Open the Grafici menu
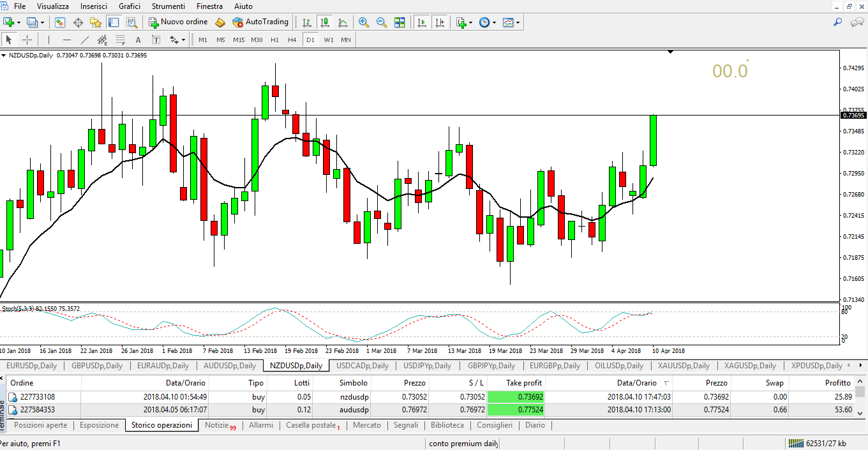 (x=130, y=6)
